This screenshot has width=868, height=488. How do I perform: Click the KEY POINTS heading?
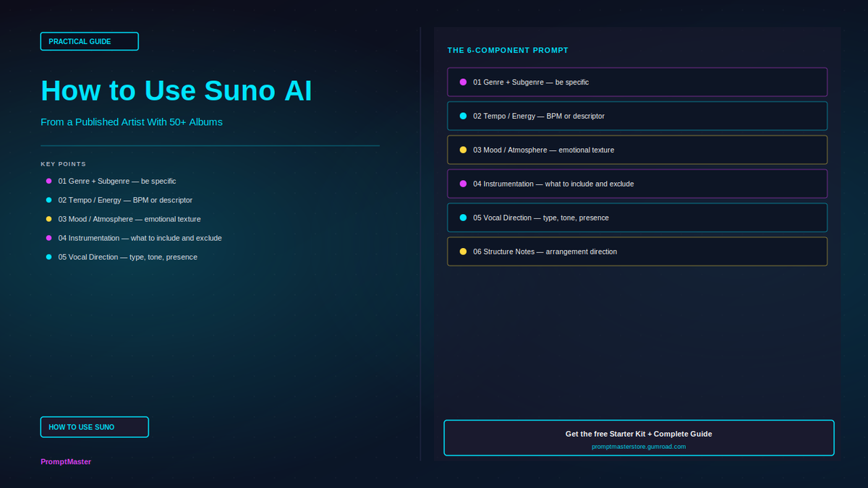(63, 164)
